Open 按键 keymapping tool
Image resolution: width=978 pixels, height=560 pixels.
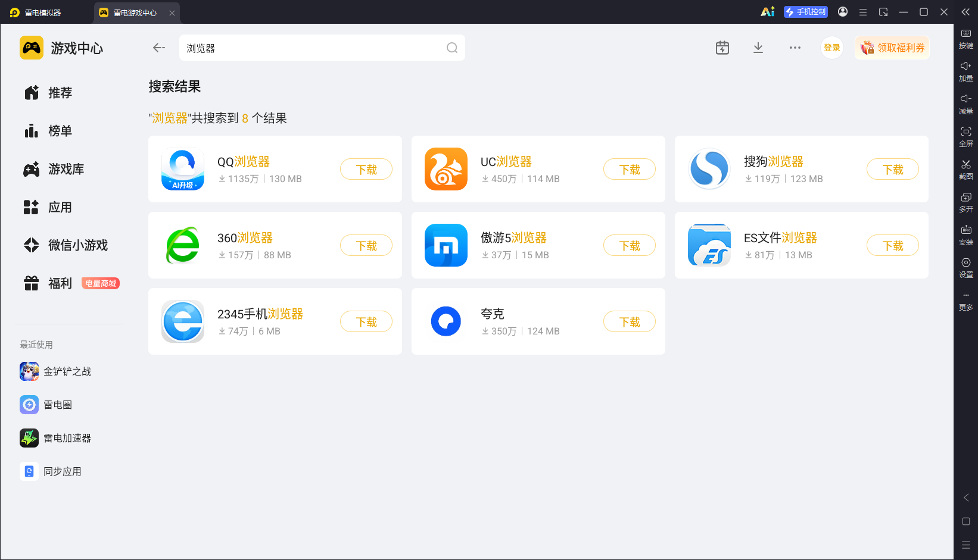[x=966, y=39]
